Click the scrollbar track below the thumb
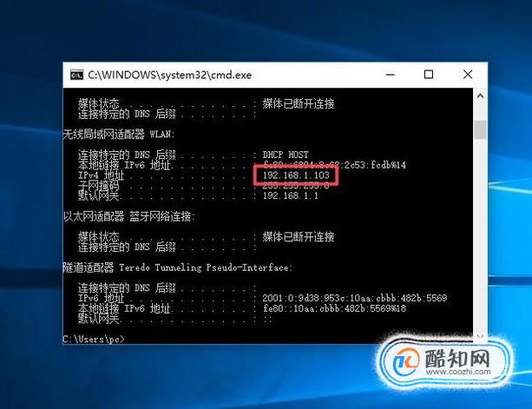Screen dimensions: 532x409 click(x=480, y=234)
